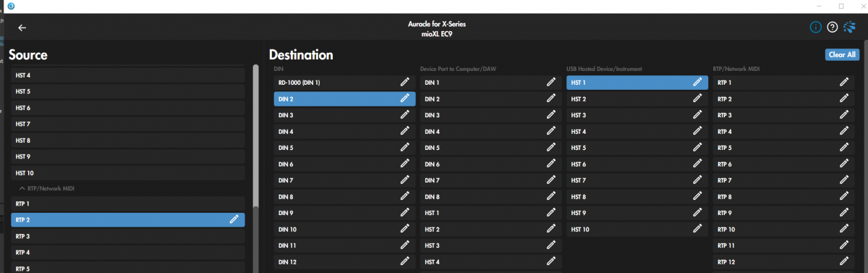Edit Device Port HST 4 name
The image size is (868, 273).
pyautogui.click(x=551, y=262)
